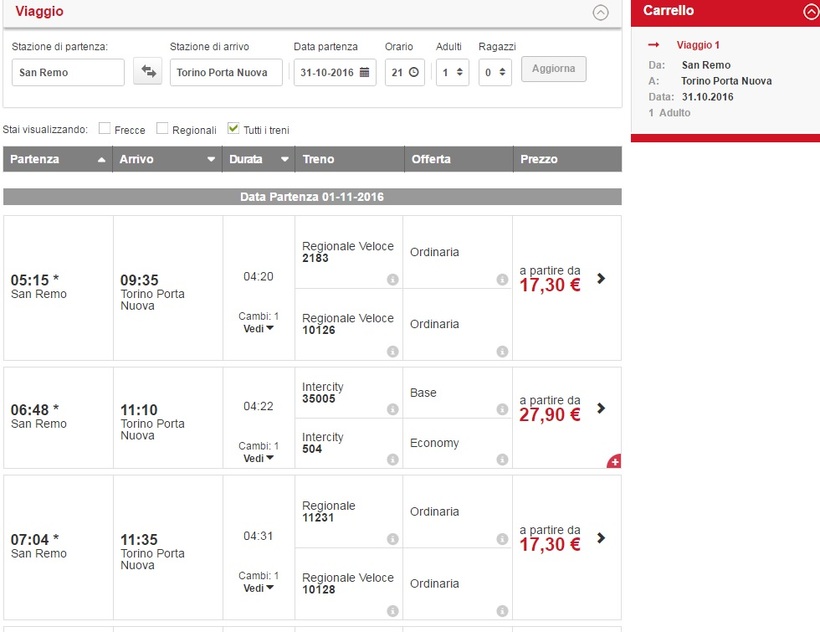Viewport: 820px width, 632px height.
Task: Enable the Regionali filter checkbox
Action: pyautogui.click(x=162, y=129)
